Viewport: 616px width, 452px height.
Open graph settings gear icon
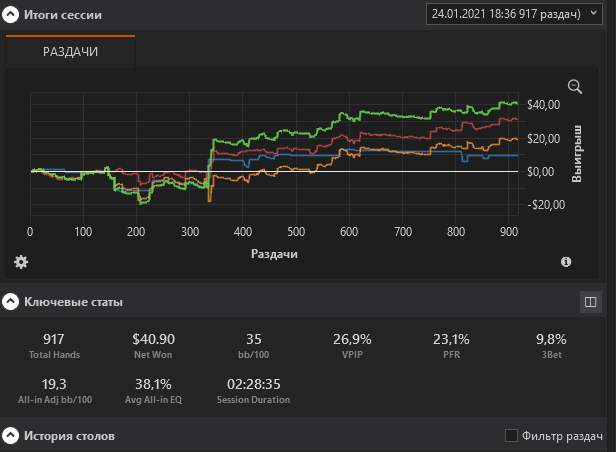(21, 262)
